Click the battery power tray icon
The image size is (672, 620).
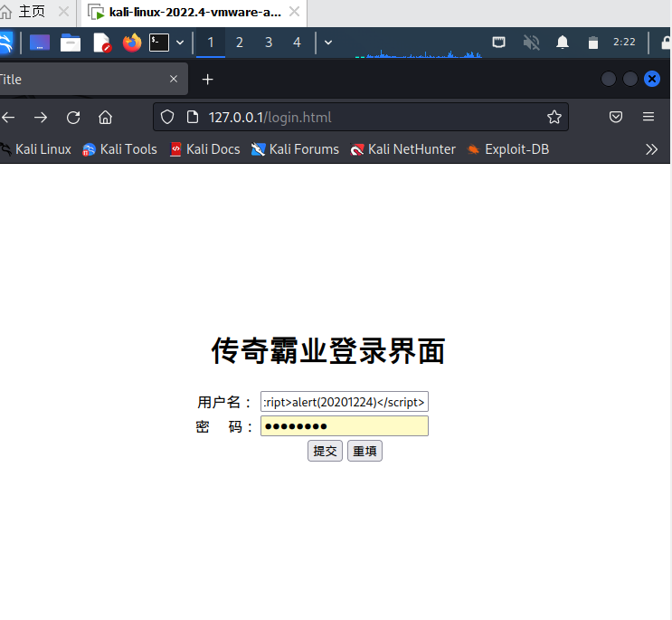(x=593, y=43)
